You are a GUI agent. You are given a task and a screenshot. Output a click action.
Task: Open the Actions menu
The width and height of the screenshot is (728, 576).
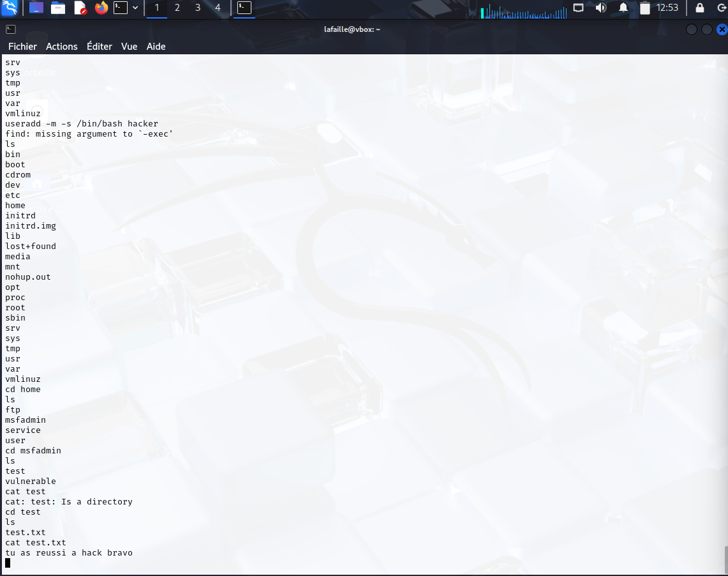[x=61, y=46]
